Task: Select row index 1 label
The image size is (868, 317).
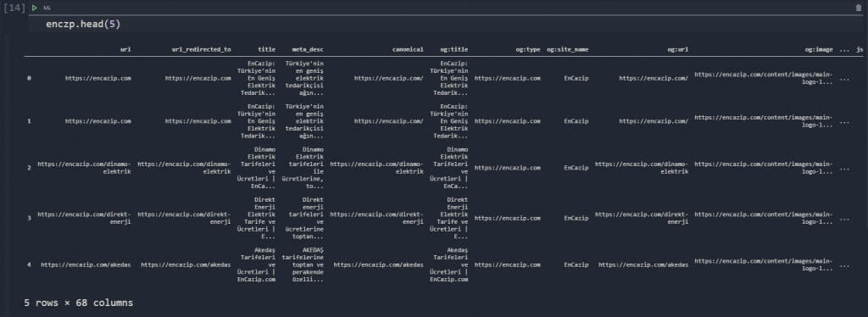Action: (30, 120)
